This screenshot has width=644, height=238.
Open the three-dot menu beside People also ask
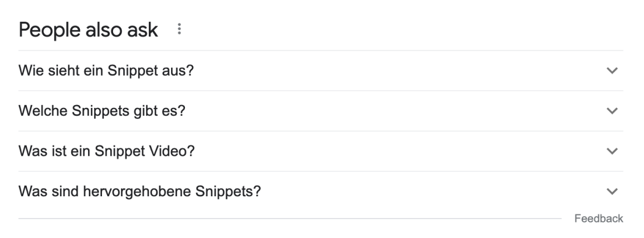coord(179,29)
